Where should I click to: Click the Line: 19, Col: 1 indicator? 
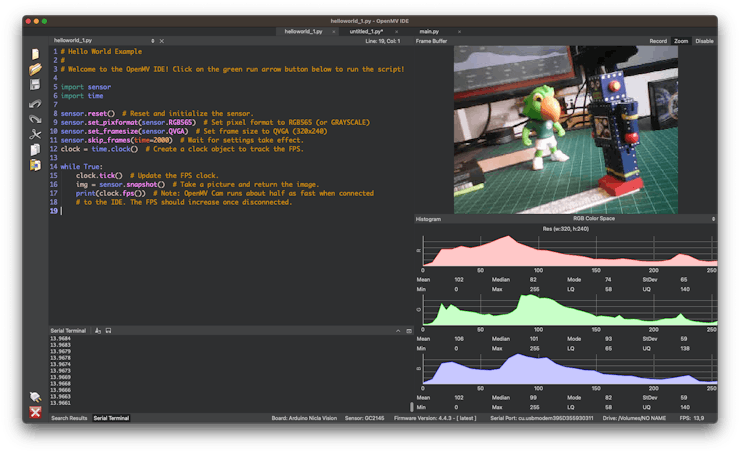(382, 41)
